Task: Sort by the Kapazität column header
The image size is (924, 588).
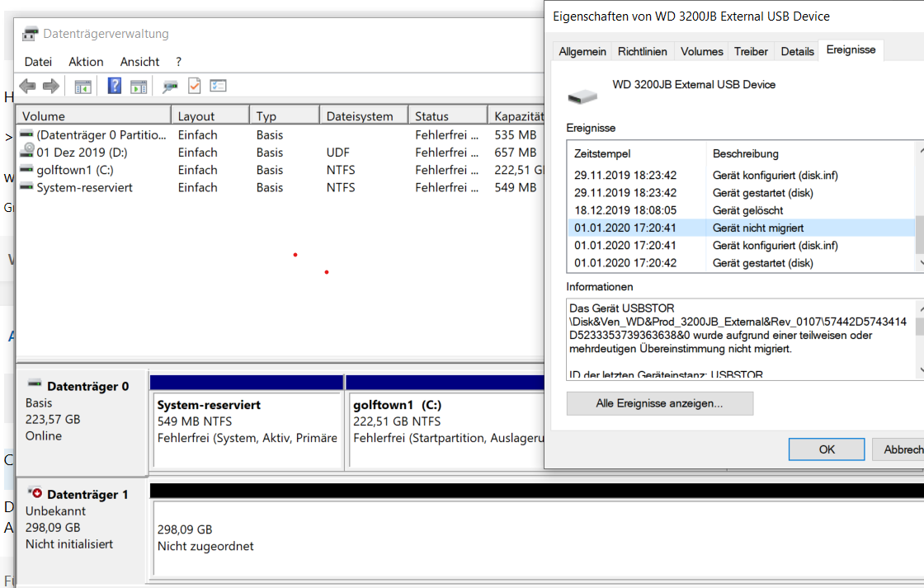Action: click(517, 116)
